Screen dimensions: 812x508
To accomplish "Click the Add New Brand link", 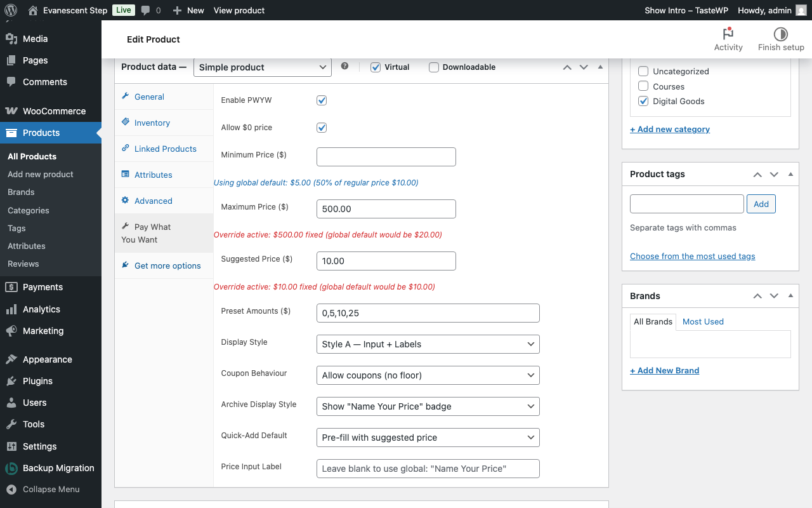I will coord(665,370).
